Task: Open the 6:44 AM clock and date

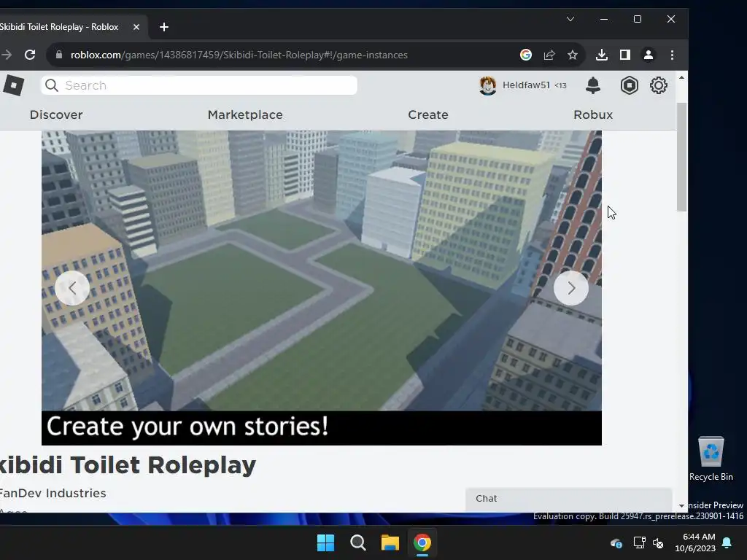Action: tap(695, 542)
